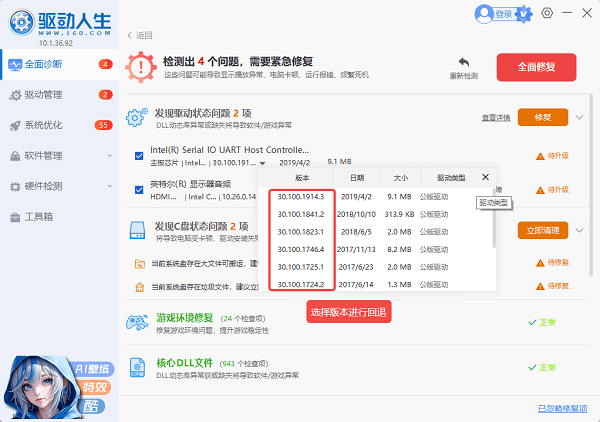Viewport: 600px width, 422px height.
Task: Uncheck Intel(R) Serial IO UART Host Controller checkbox
Action: pyautogui.click(x=139, y=155)
